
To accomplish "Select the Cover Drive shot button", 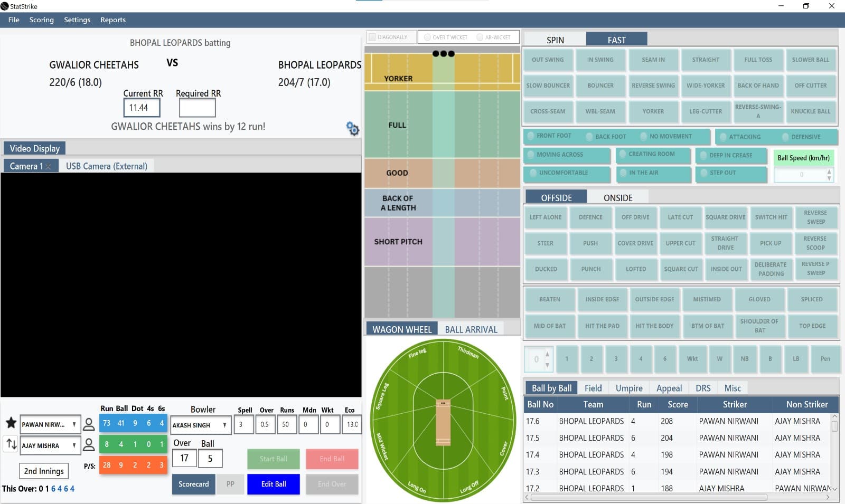I will coord(635,243).
